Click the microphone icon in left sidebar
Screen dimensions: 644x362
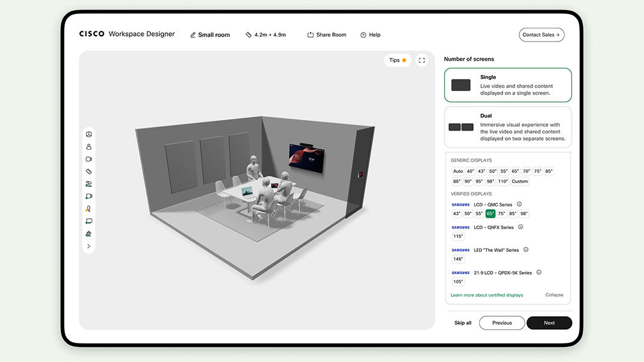(x=88, y=209)
